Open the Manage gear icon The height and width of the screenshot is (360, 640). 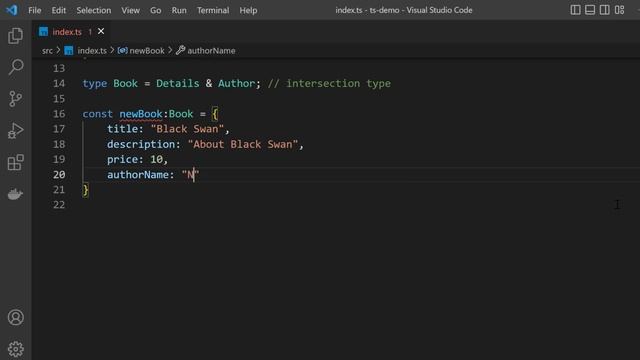point(16,349)
